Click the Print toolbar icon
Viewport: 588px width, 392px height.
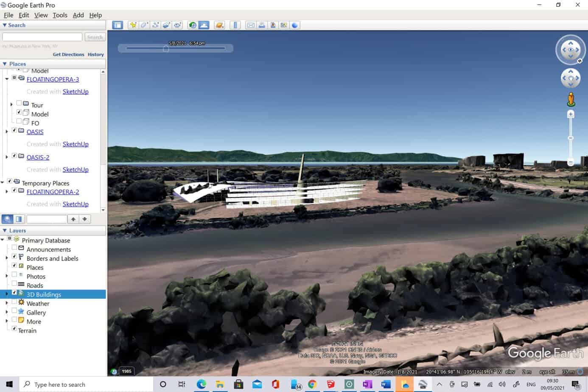[x=262, y=25]
